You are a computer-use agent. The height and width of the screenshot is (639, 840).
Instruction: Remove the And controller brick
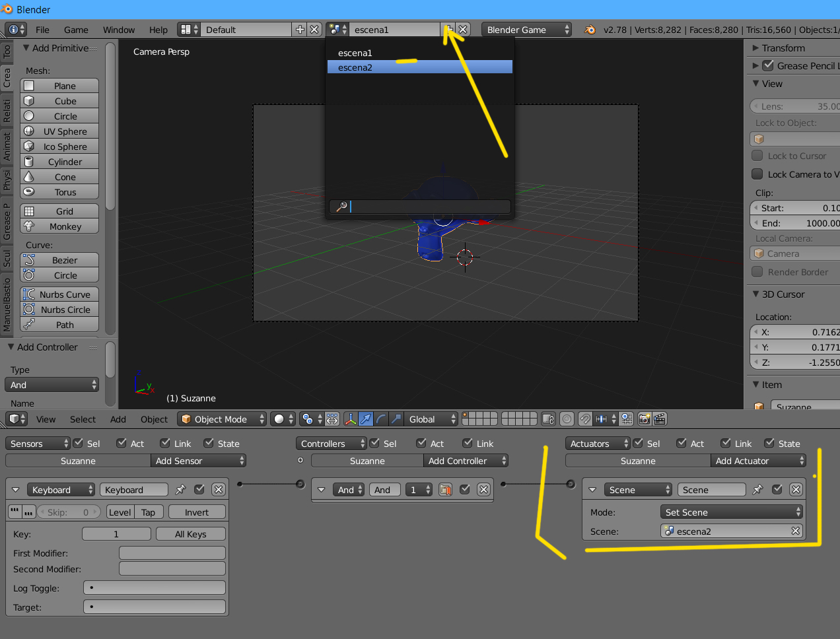click(x=483, y=490)
